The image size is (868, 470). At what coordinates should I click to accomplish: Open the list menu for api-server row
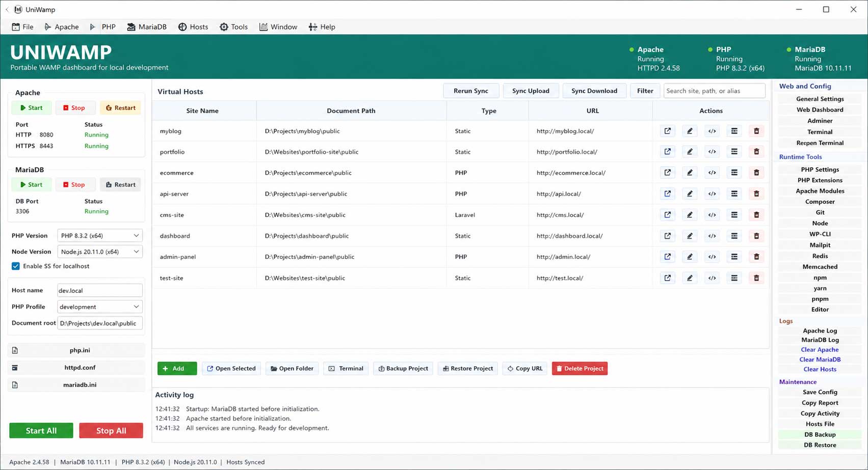pyautogui.click(x=734, y=193)
